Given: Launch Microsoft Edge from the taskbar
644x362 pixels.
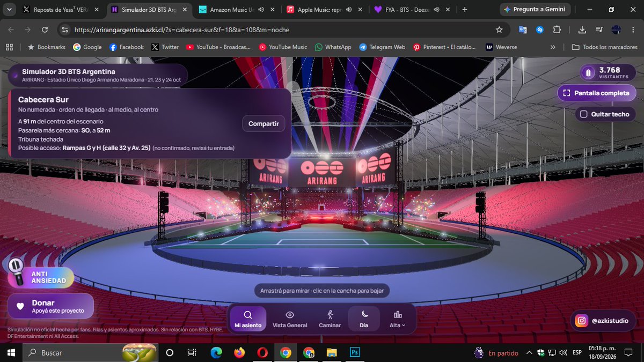Looking at the screenshot, I should (216, 353).
